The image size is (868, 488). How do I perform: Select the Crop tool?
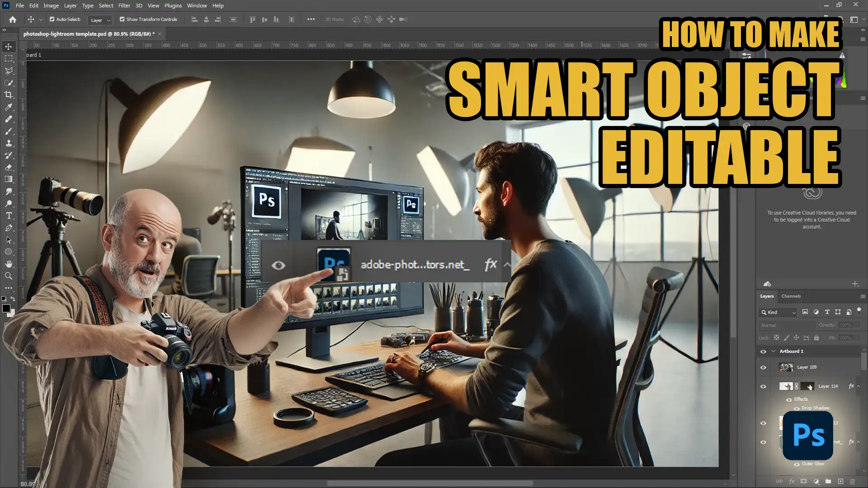(9, 95)
